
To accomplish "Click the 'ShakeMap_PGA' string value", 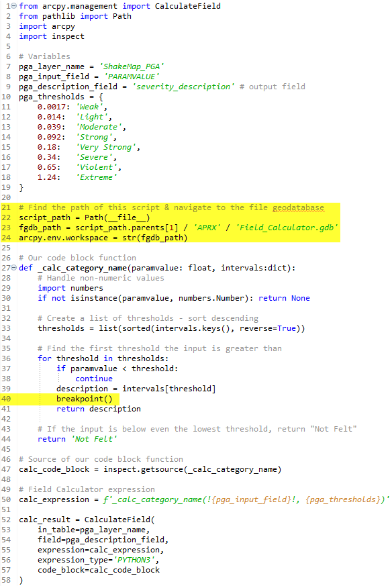I will (131, 66).
